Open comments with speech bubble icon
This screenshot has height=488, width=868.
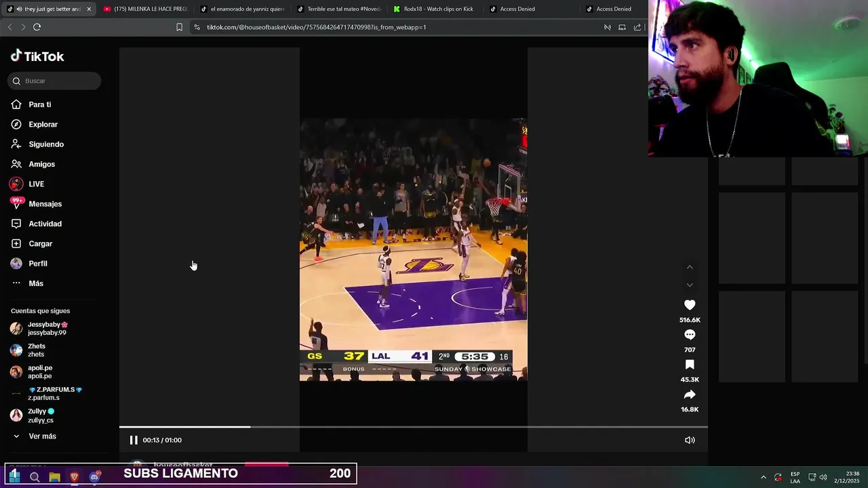(x=690, y=335)
